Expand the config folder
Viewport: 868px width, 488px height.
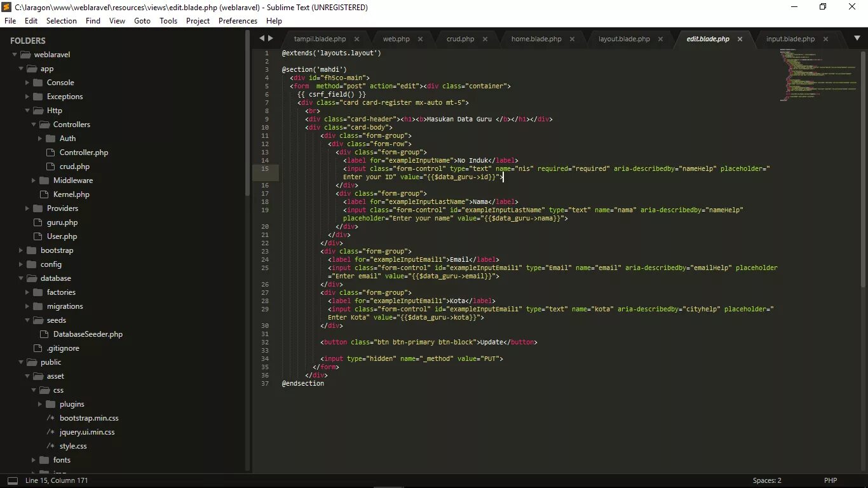[21, 264]
